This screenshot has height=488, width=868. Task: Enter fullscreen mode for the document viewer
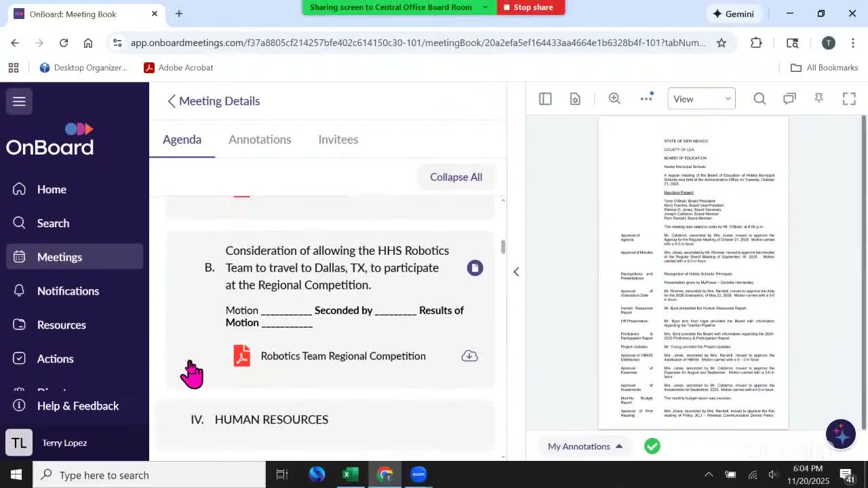tap(849, 99)
